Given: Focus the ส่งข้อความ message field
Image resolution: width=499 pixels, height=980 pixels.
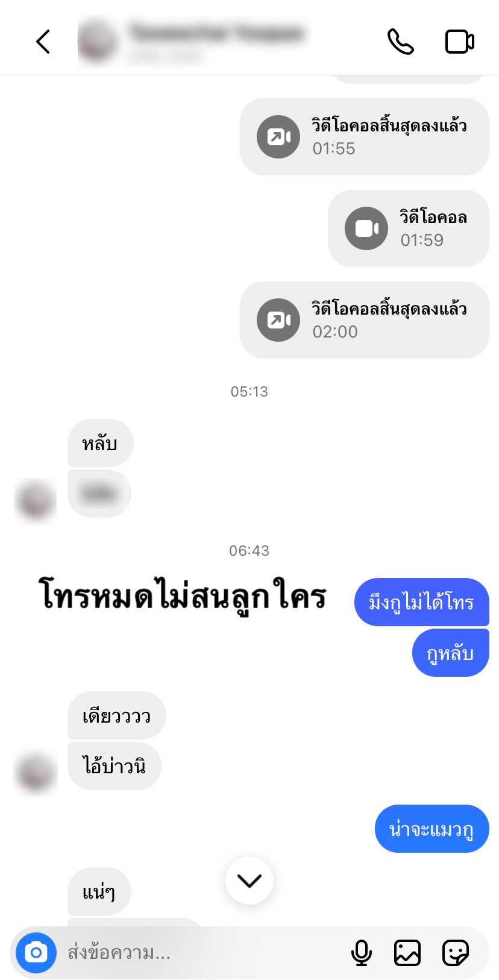Looking at the screenshot, I should point(202,953).
